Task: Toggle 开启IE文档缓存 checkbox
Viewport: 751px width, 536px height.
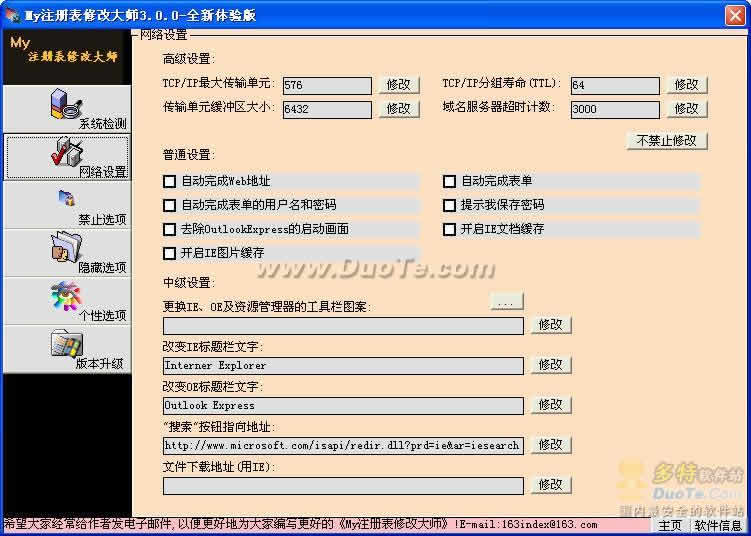Action: (449, 229)
